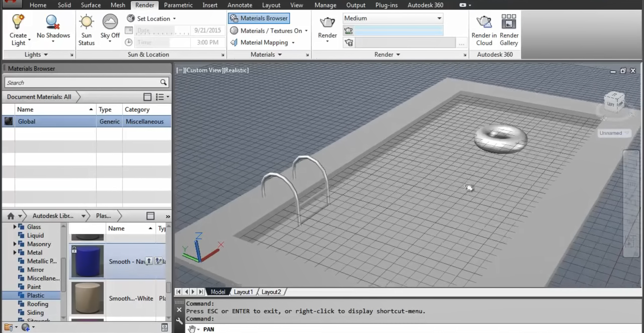Select the Smooth - Navy material swatch
This screenshot has height=333, width=644.
(x=87, y=261)
